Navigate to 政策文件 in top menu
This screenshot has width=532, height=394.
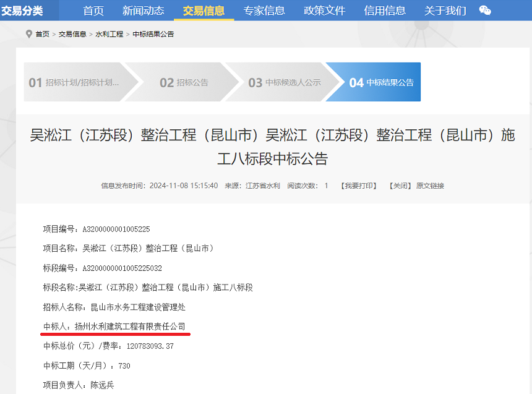[325, 11]
